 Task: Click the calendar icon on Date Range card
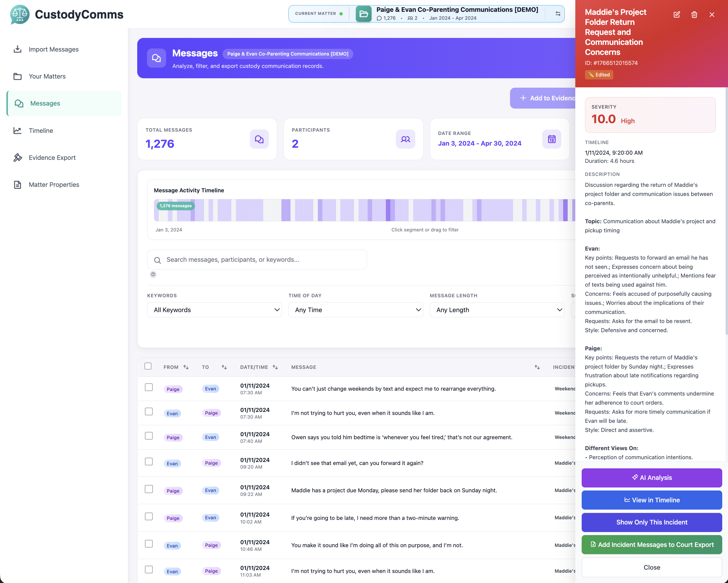551,139
